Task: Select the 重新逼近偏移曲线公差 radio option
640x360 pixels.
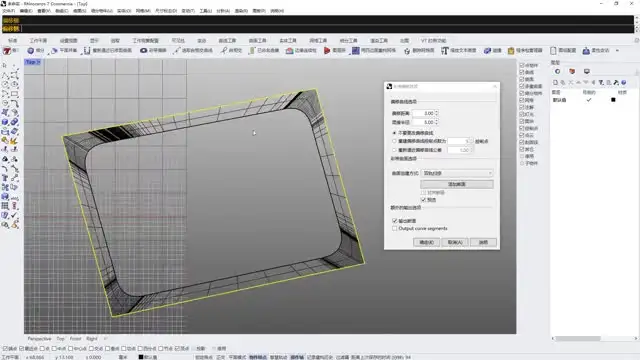Action: coord(394,150)
